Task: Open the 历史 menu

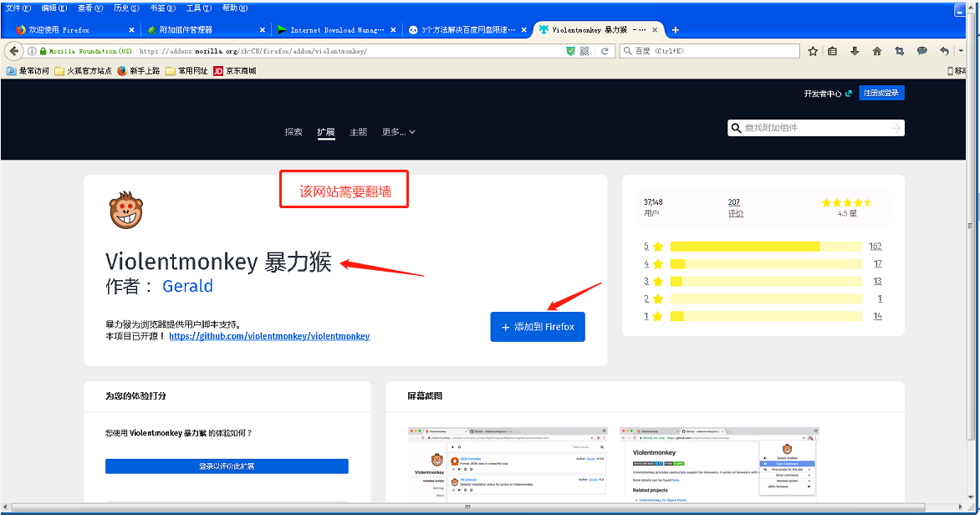Action: coord(126,8)
